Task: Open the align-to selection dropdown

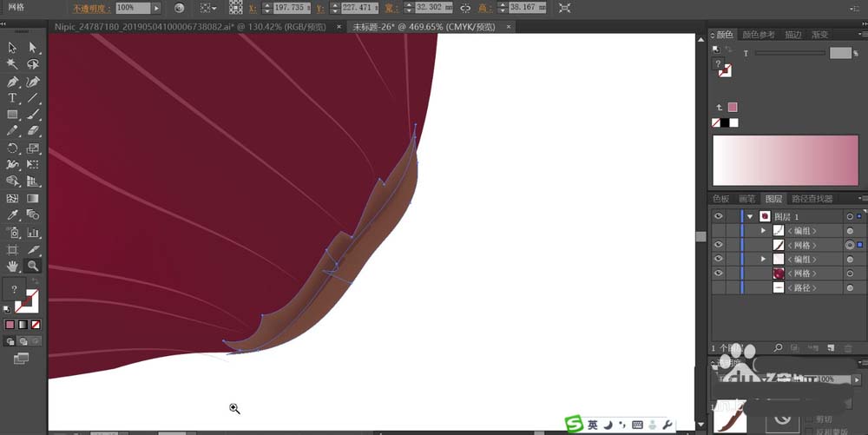Action: click(208, 8)
